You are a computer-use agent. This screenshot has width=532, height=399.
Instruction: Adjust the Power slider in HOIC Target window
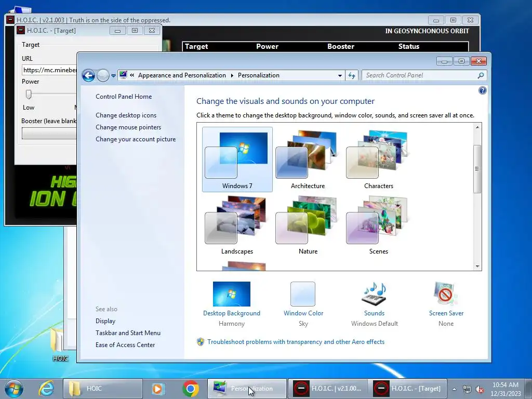29,95
